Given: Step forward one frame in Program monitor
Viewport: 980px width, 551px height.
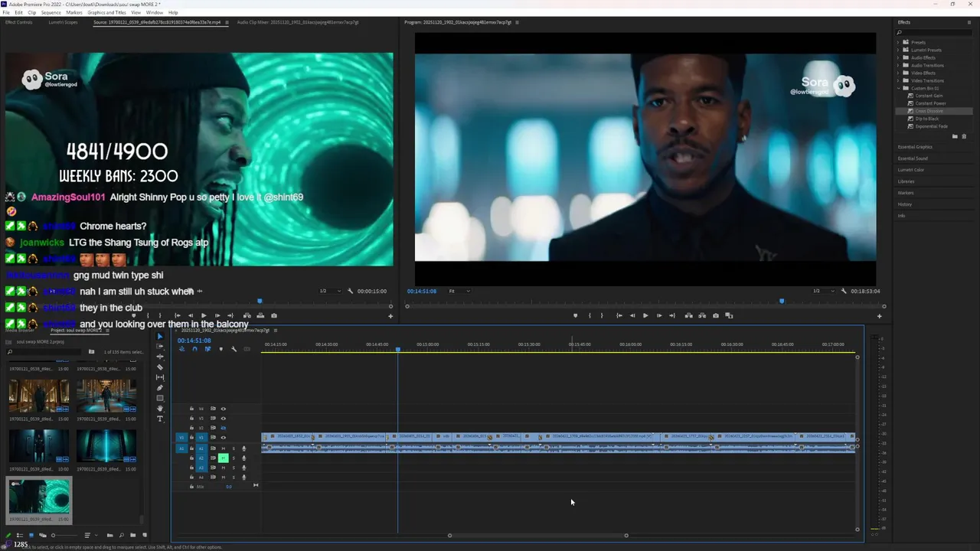Looking at the screenshot, I should pos(659,315).
